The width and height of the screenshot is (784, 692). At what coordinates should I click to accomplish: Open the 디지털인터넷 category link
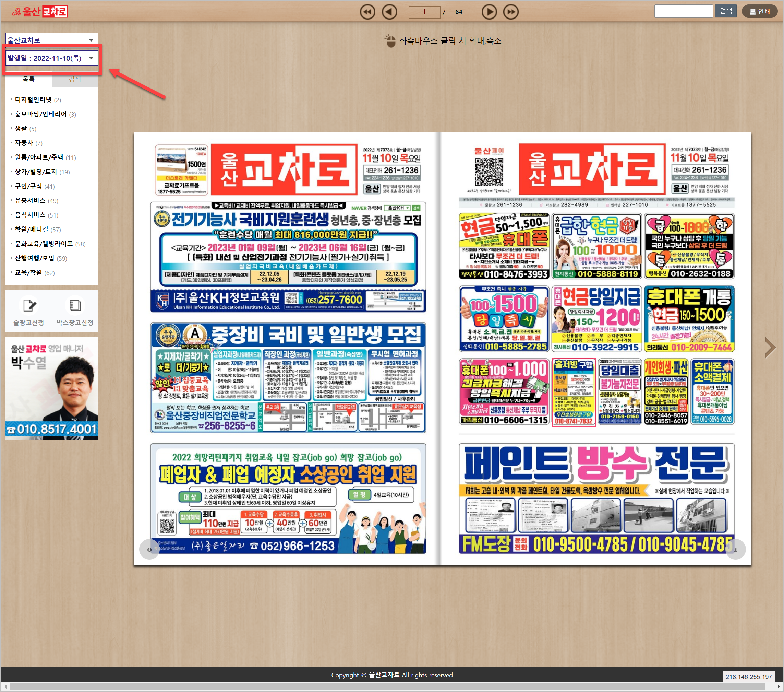coord(33,100)
